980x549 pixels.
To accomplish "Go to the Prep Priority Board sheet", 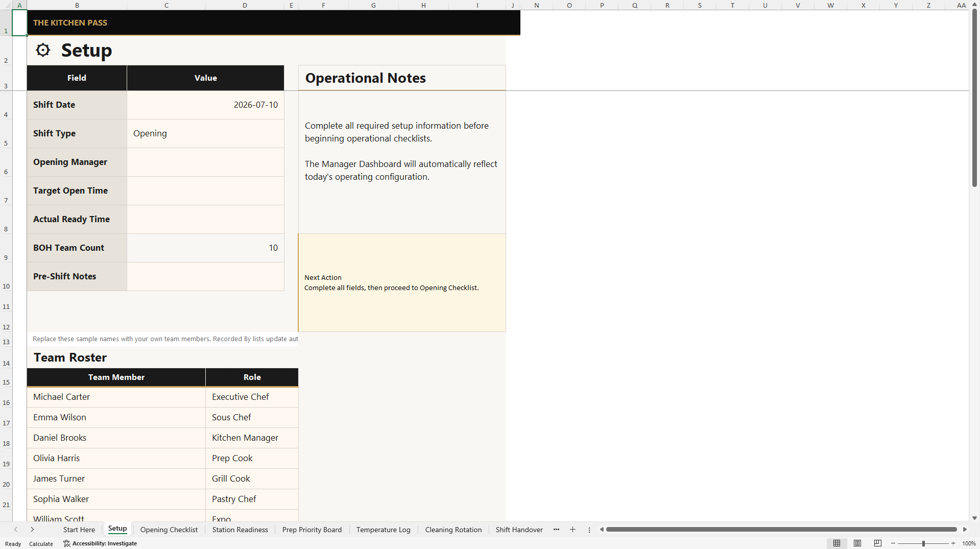I will pos(312,530).
